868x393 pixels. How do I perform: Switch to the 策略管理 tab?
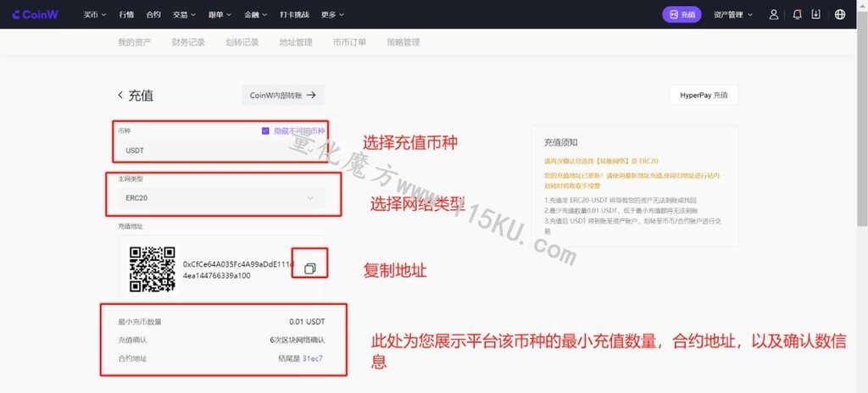[403, 42]
